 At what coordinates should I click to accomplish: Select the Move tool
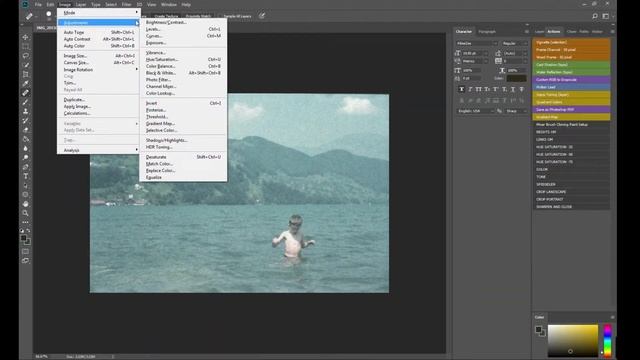click(x=26, y=37)
